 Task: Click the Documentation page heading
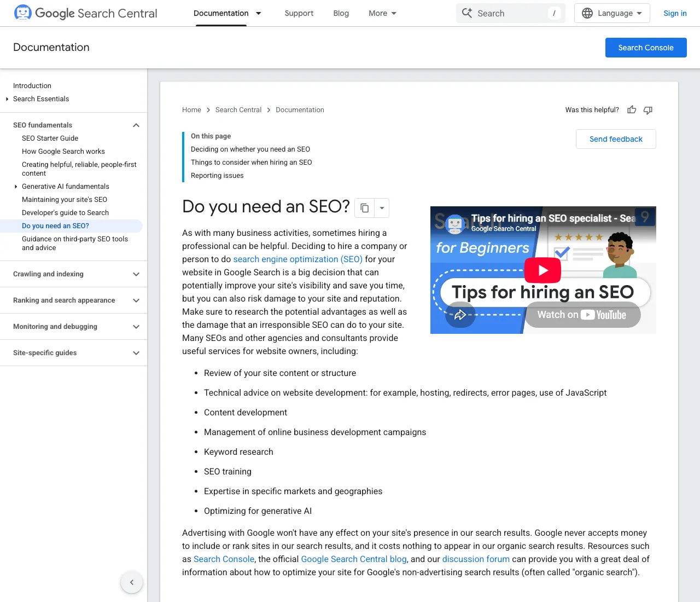click(51, 48)
